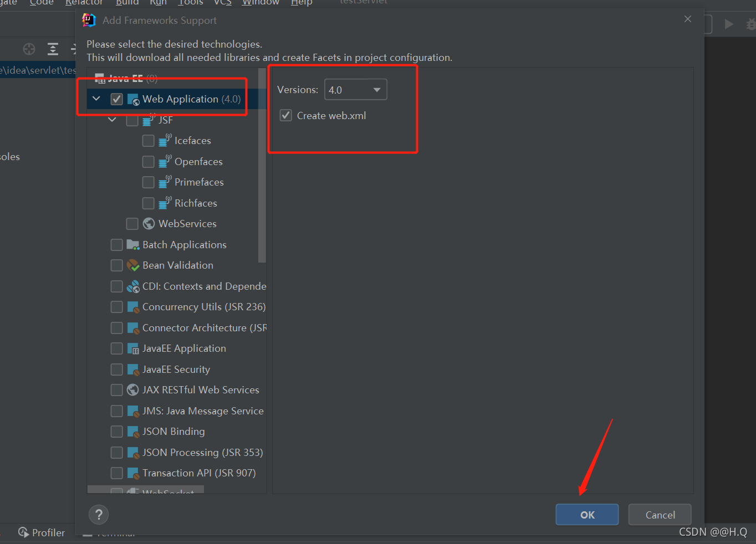756x544 pixels.
Task: Click the framework list horizontal scrollbar
Action: pyautogui.click(x=146, y=490)
